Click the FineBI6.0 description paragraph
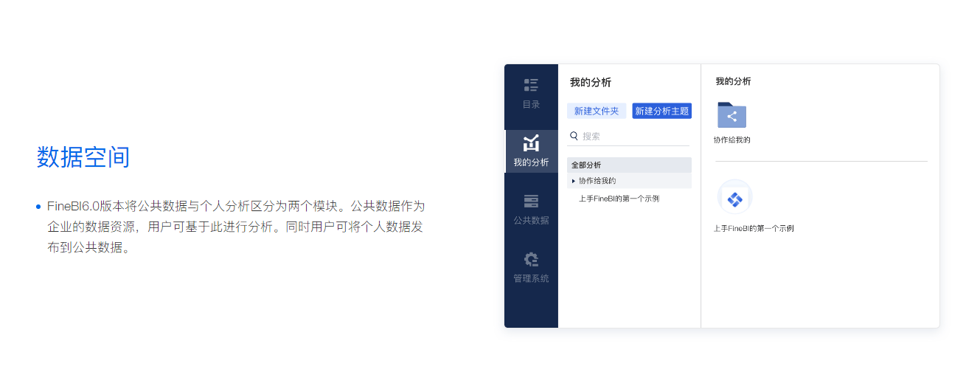980x375 pixels. (236, 227)
